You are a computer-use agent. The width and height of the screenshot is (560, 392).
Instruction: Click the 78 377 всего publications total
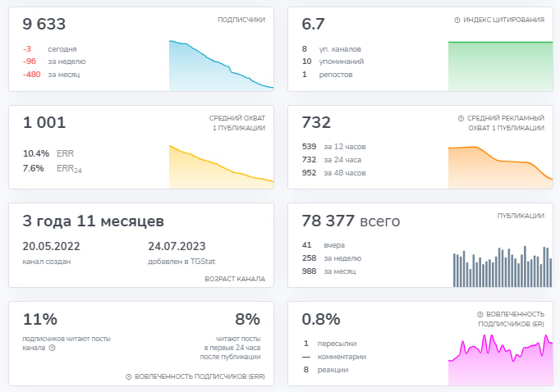tap(351, 221)
